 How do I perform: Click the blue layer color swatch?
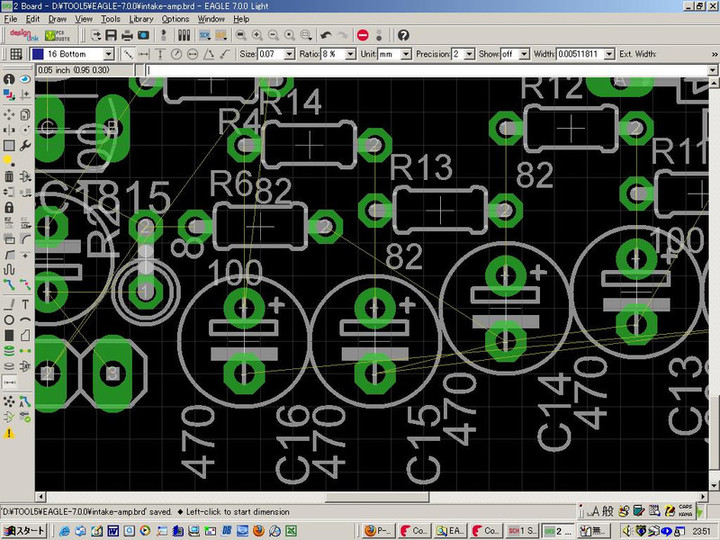coord(37,54)
